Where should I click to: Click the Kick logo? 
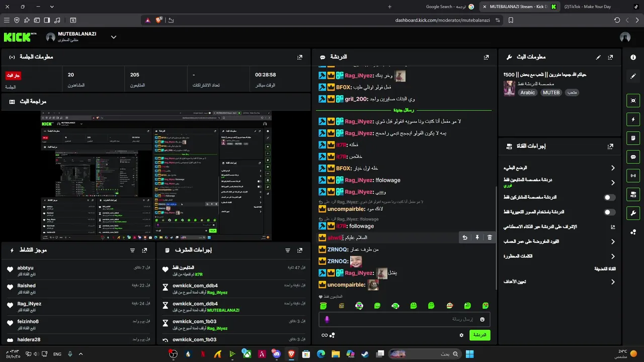click(x=20, y=37)
